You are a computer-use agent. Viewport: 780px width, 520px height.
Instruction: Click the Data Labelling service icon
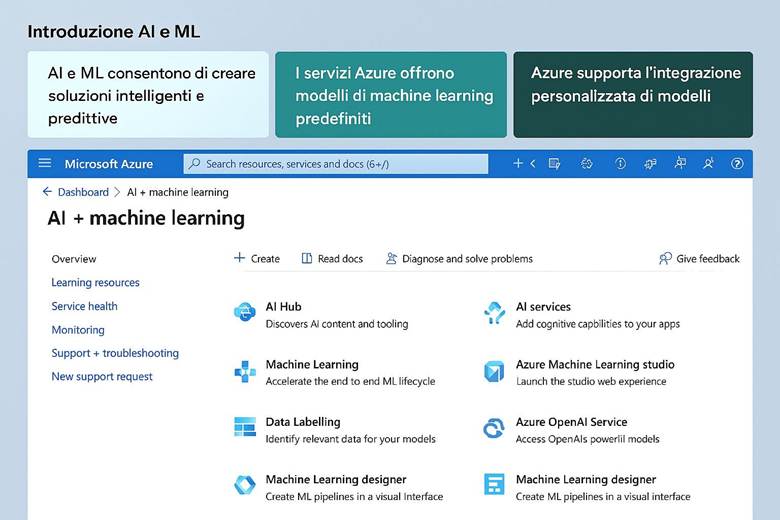coord(245,428)
